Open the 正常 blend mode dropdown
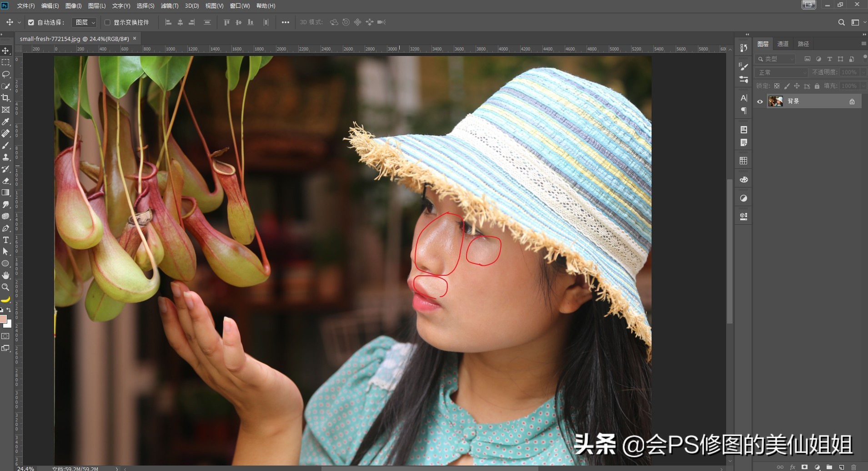The image size is (868, 471). (782, 72)
